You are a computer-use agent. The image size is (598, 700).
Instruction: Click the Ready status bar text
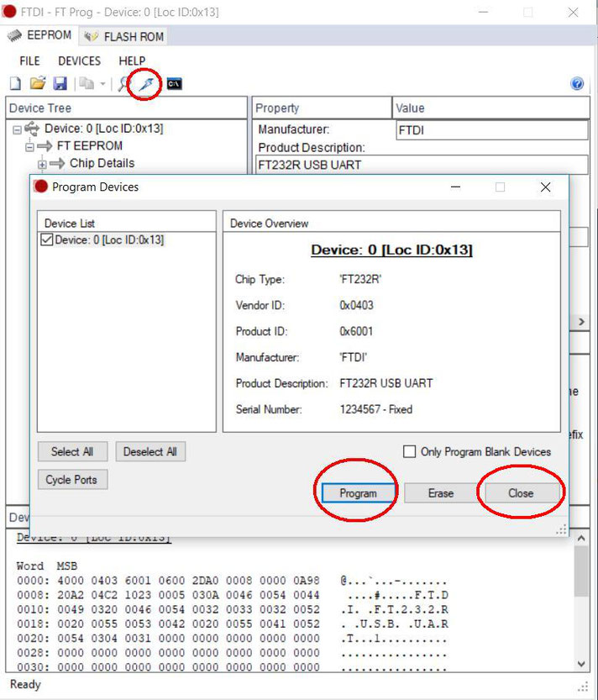25,684
